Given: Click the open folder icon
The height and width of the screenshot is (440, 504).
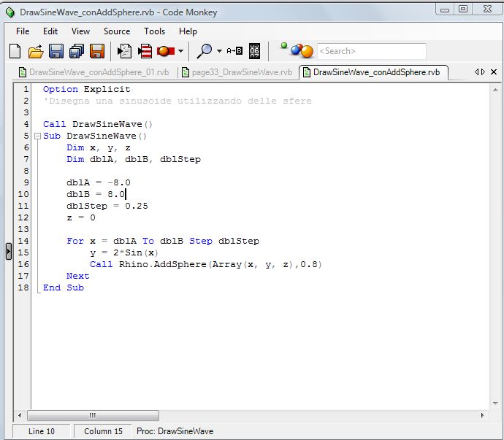Looking at the screenshot, I should pyautogui.click(x=35, y=51).
